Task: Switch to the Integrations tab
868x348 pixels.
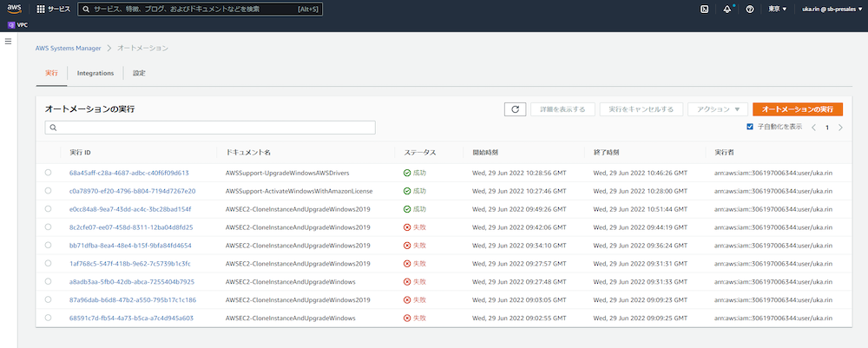Action: 95,73
